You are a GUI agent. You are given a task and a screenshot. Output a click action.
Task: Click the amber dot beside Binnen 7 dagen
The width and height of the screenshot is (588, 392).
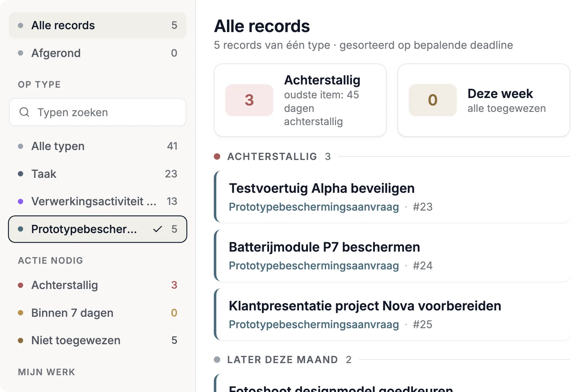point(21,313)
